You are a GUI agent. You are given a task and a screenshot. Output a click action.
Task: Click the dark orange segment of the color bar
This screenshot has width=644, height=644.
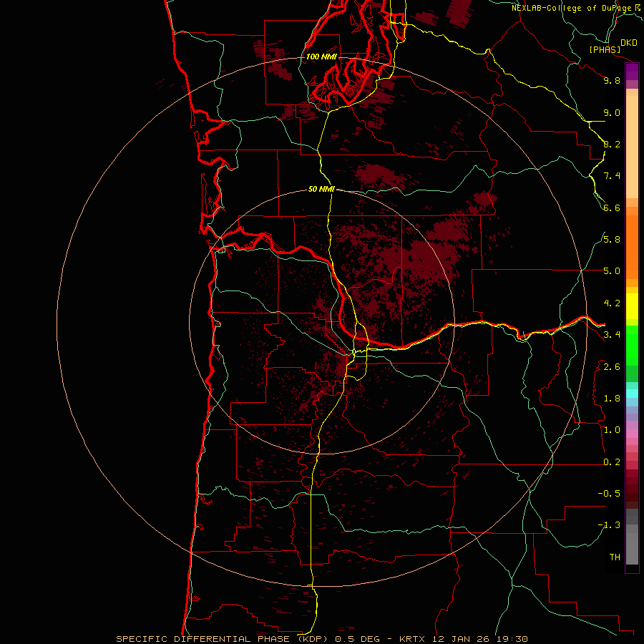[x=632, y=248]
